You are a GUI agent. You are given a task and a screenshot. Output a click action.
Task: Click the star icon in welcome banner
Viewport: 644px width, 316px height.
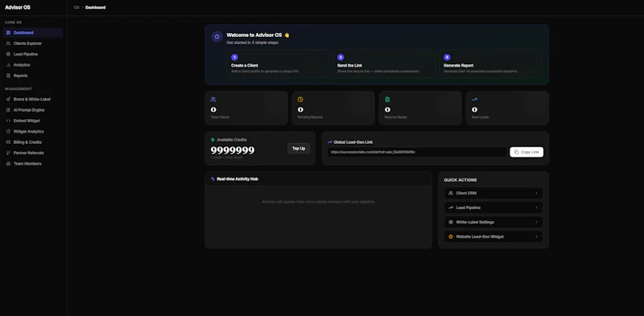[217, 36]
